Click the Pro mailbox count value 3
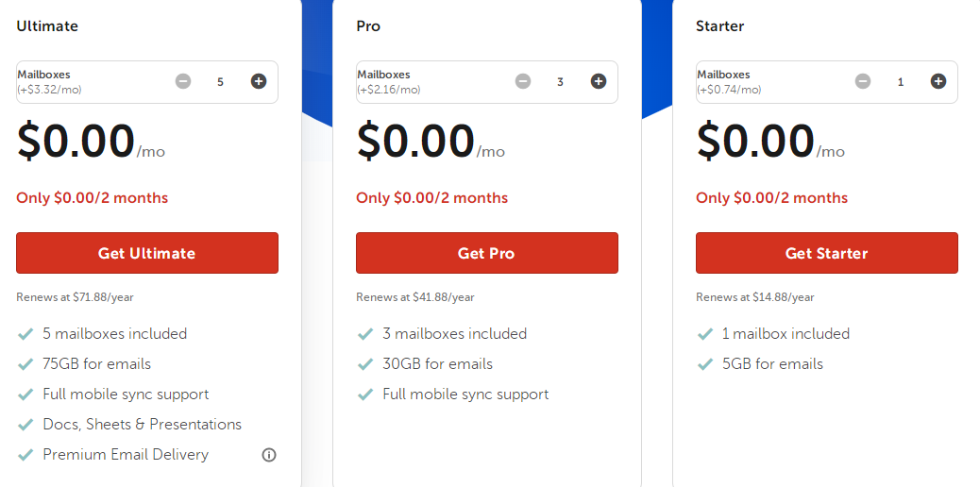This screenshot has width=980, height=487. pyautogui.click(x=561, y=82)
